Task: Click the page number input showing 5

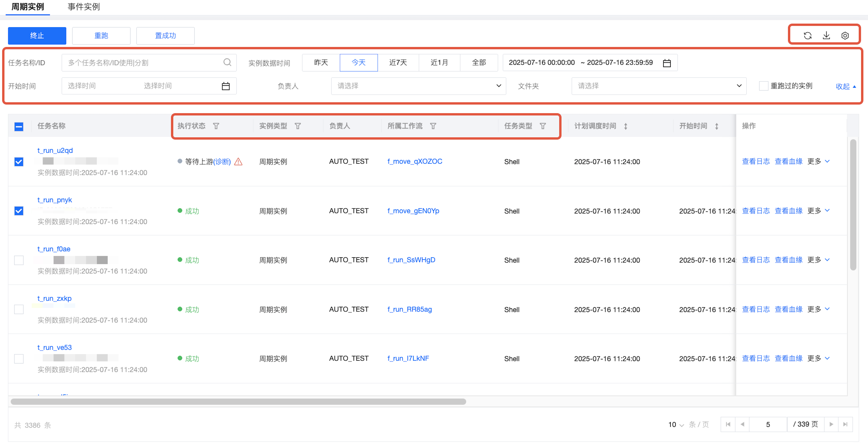Action: (768, 424)
